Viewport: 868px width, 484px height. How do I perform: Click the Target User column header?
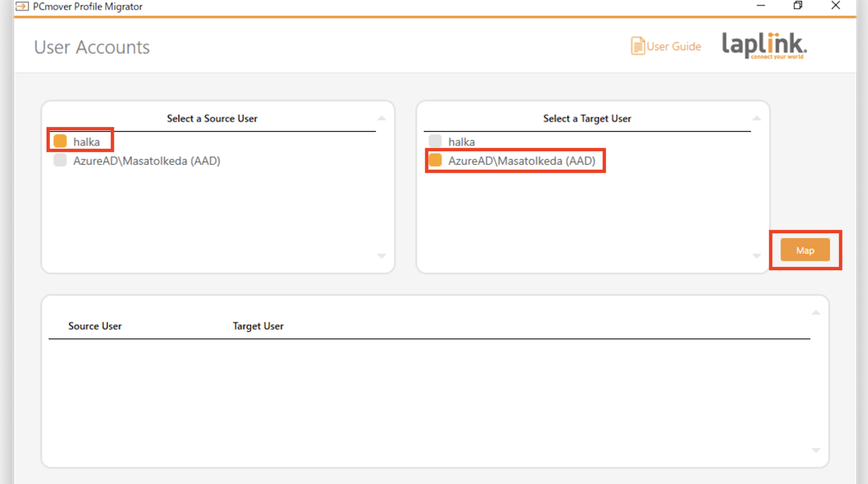[x=258, y=326]
